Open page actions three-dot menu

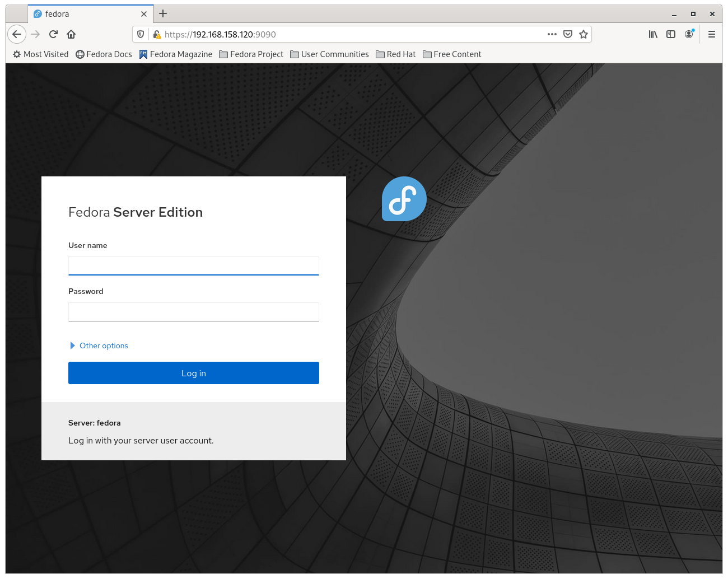tap(552, 34)
